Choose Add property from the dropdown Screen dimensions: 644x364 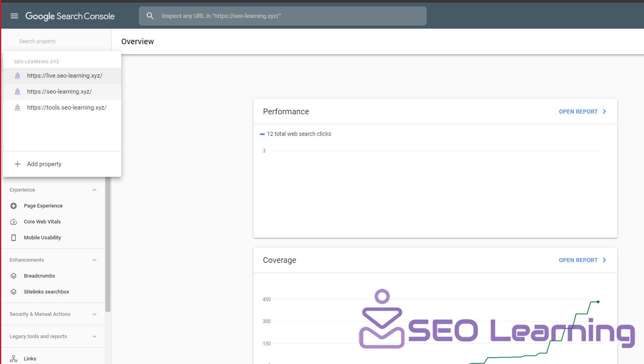[x=62, y=164]
